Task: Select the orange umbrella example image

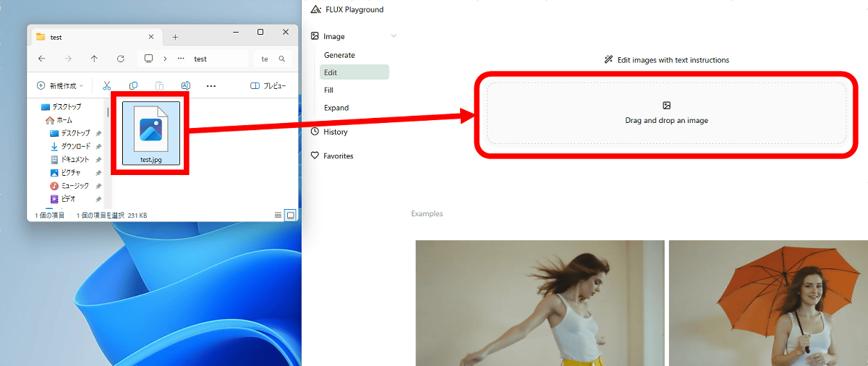Action: coord(768,303)
